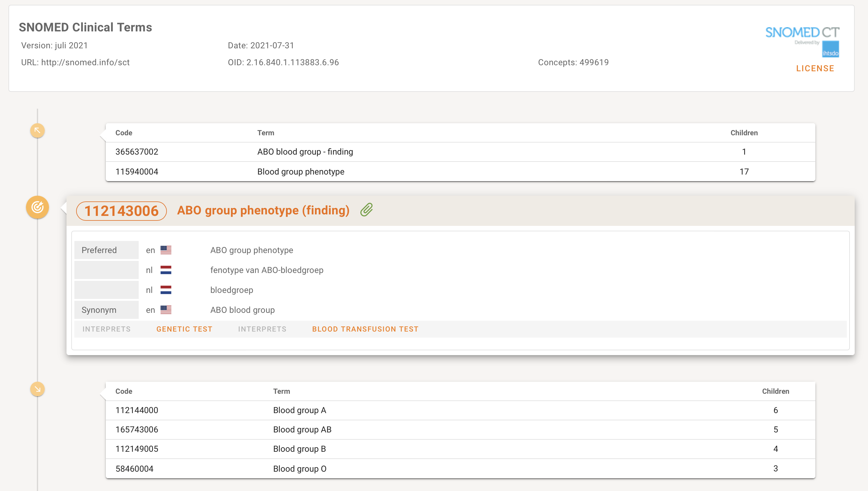Open child concept Blood group AB
Image resolution: width=868 pixels, height=491 pixels.
[302, 429]
